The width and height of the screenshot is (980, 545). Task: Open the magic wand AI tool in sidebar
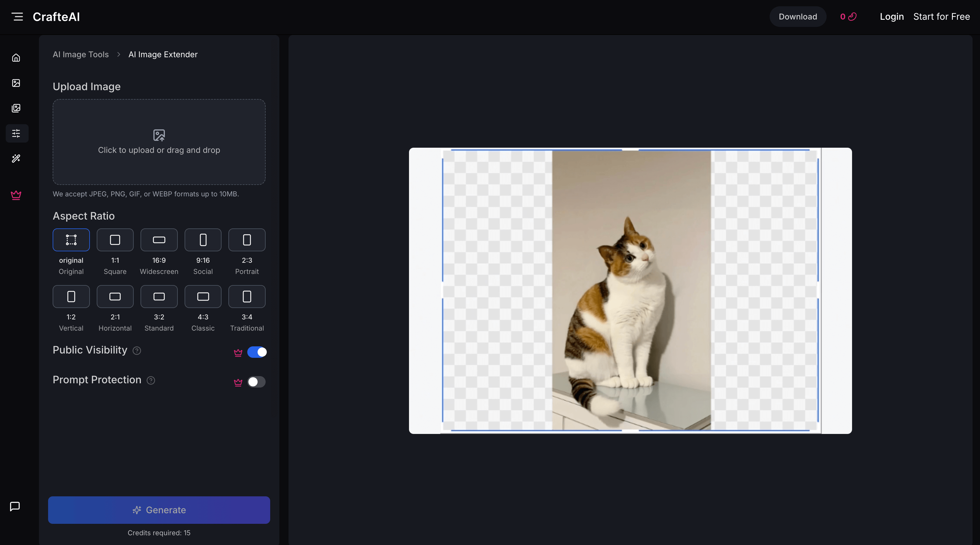(16, 159)
